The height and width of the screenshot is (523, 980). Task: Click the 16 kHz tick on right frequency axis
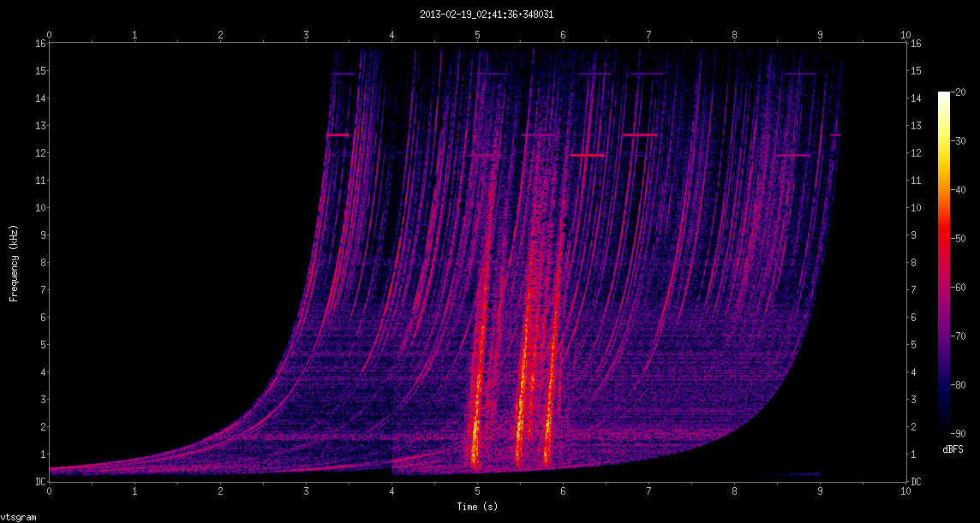coord(917,44)
